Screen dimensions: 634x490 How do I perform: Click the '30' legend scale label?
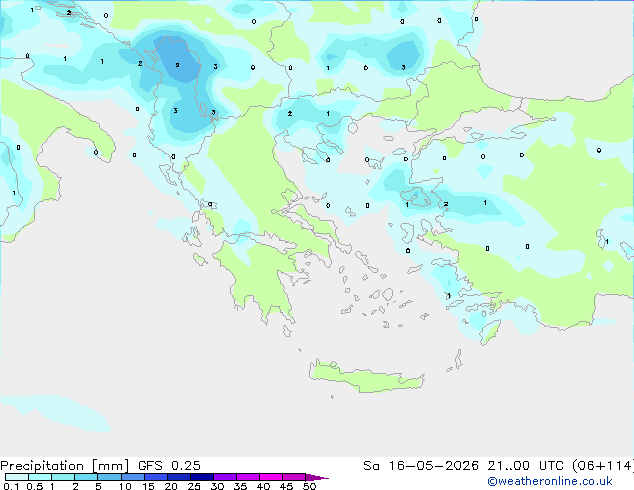[217, 486]
